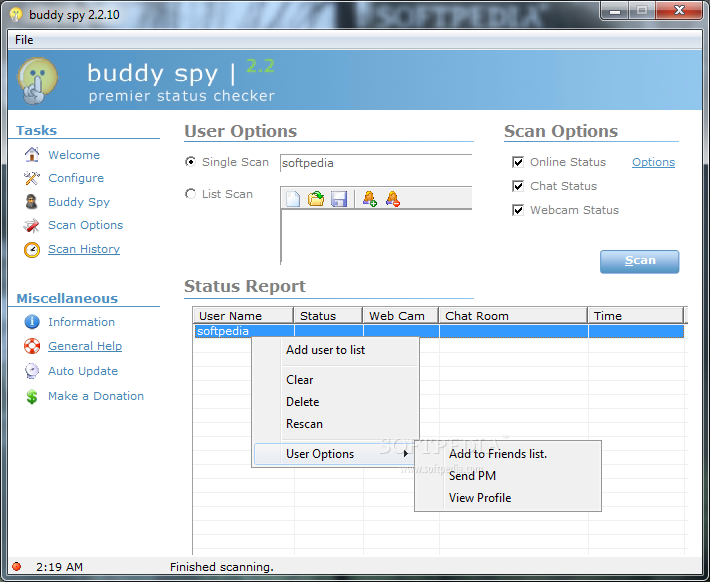Select the List Scan radio button
Viewport: 710px width, 582px height.
[x=191, y=194]
